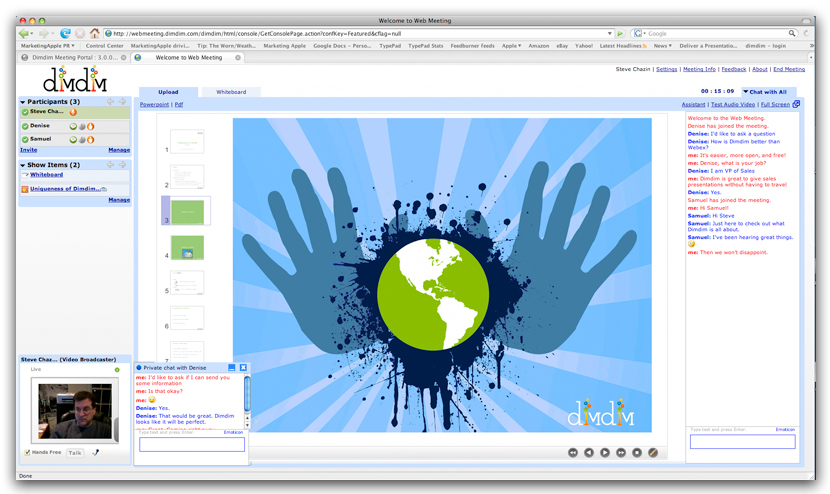
Task: Go to first slide with rewind control
Action: click(573, 453)
